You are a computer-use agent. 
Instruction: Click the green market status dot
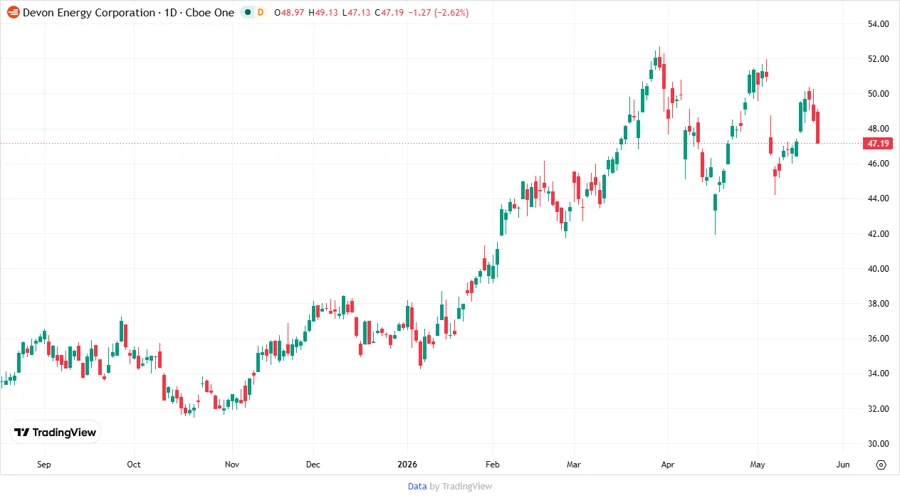(247, 12)
